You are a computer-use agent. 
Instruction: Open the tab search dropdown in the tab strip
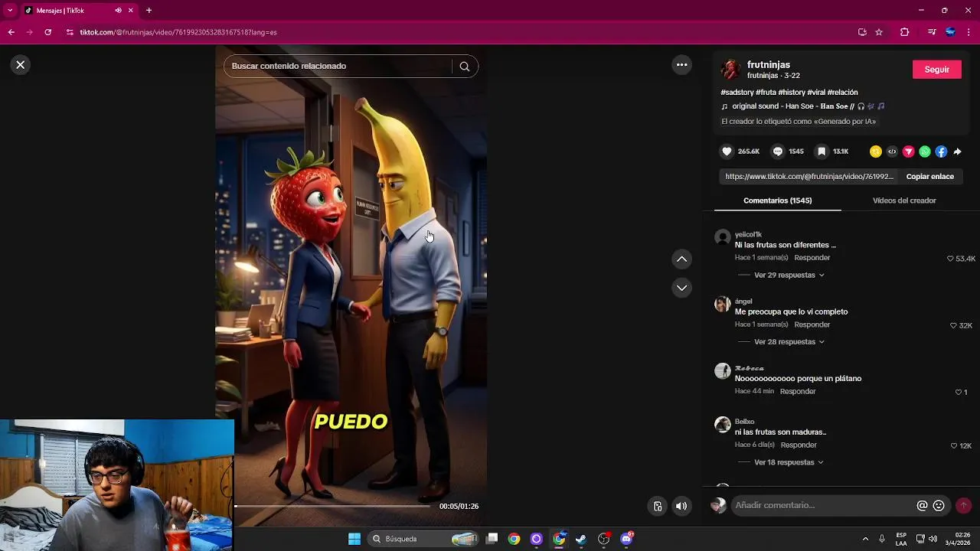(x=10, y=10)
